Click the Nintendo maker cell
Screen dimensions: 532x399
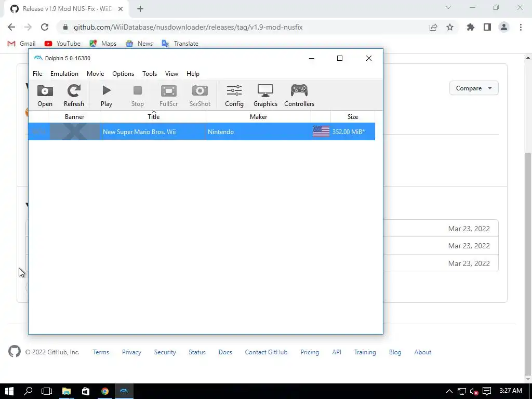(x=221, y=131)
